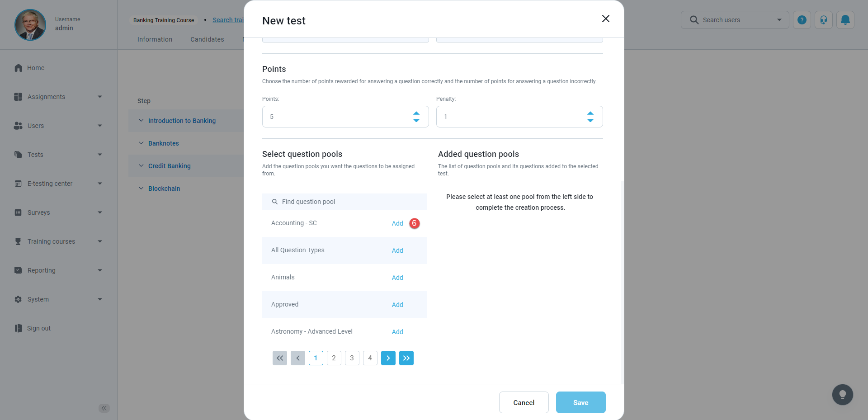Open the headset support icon
The height and width of the screenshot is (420, 868).
click(x=823, y=20)
